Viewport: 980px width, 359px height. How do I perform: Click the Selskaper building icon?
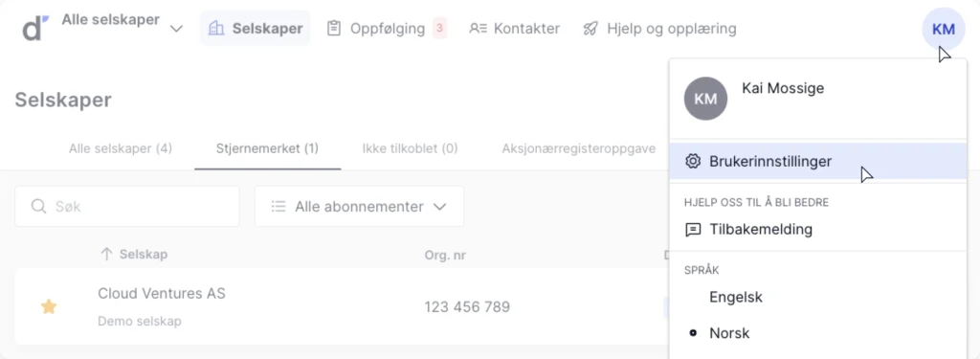pos(216,28)
